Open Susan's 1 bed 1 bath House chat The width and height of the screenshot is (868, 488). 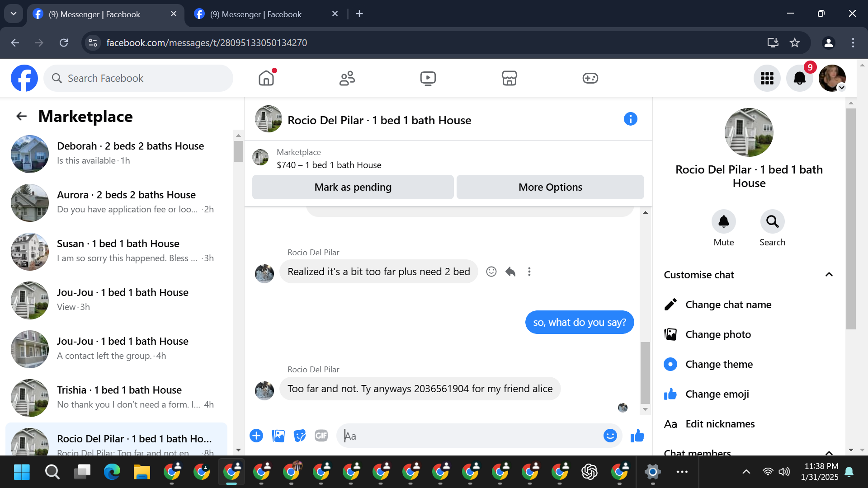117,251
